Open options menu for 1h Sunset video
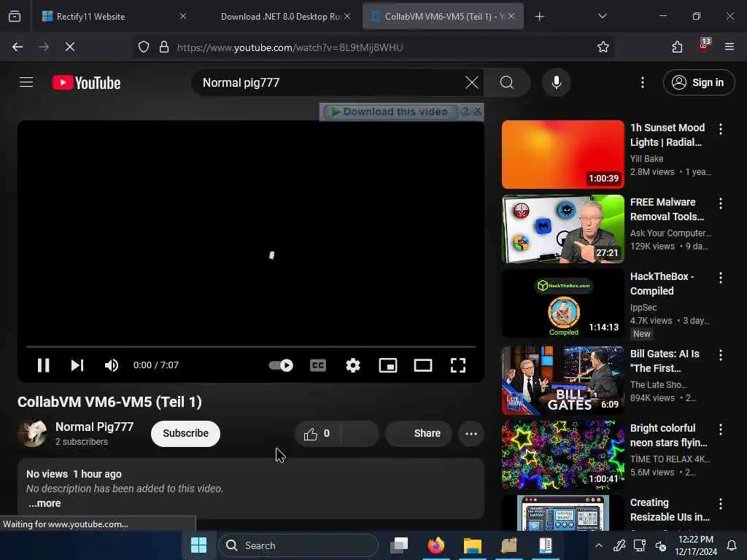 720,128
